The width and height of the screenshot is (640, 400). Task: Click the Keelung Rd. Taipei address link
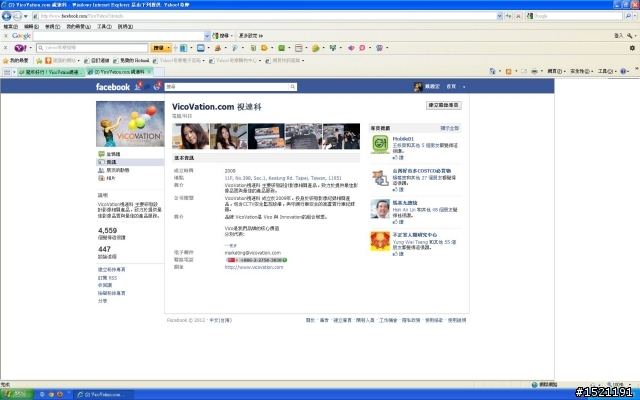click(x=283, y=178)
